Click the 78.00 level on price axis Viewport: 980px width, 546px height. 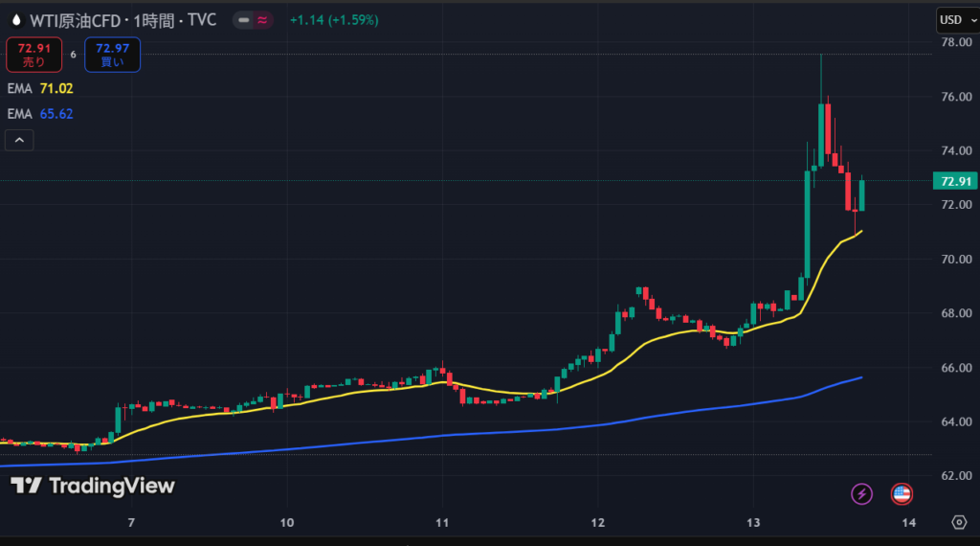pos(956,43)
